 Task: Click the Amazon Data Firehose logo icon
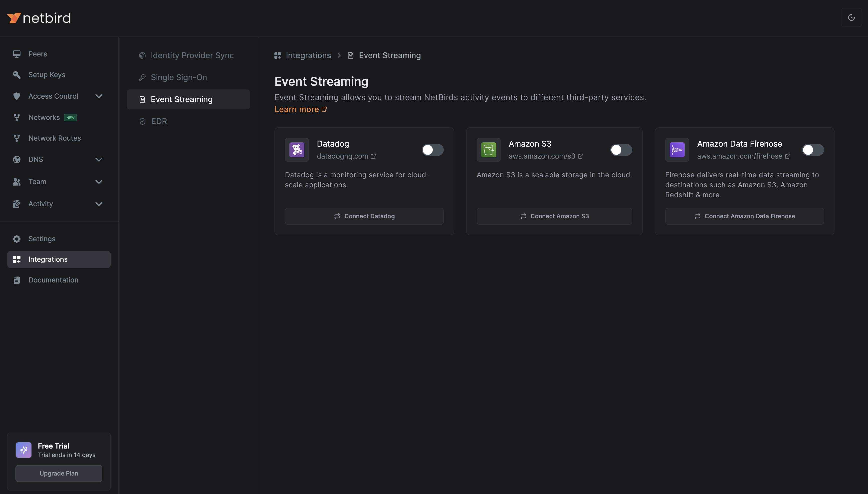(x=677, y=150)
